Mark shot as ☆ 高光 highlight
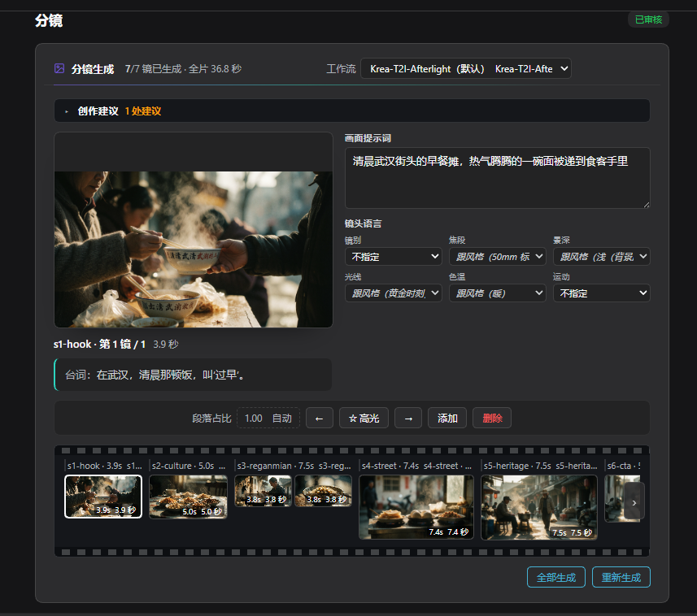 364,418
